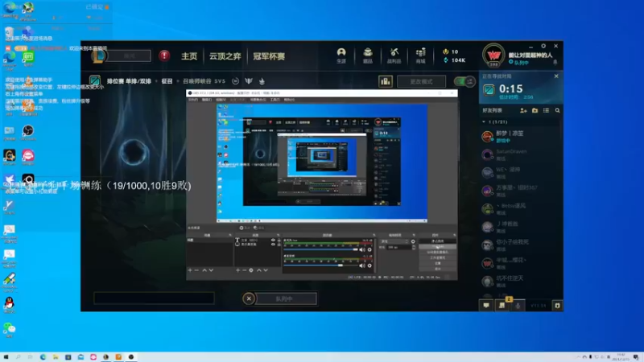Open the missions icon with badge 2
The image size is (644, 362).
click(502, 306)
